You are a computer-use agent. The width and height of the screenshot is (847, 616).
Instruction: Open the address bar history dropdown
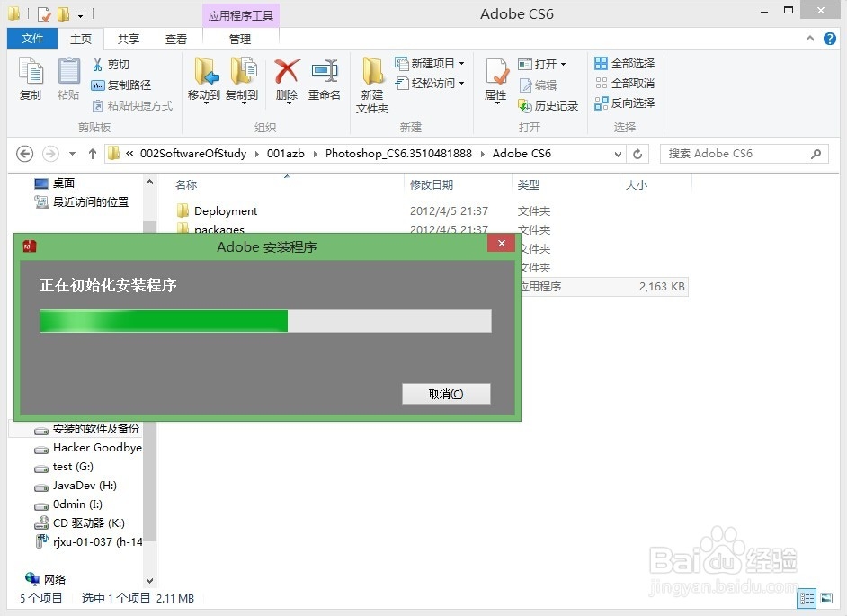(618, 154)
